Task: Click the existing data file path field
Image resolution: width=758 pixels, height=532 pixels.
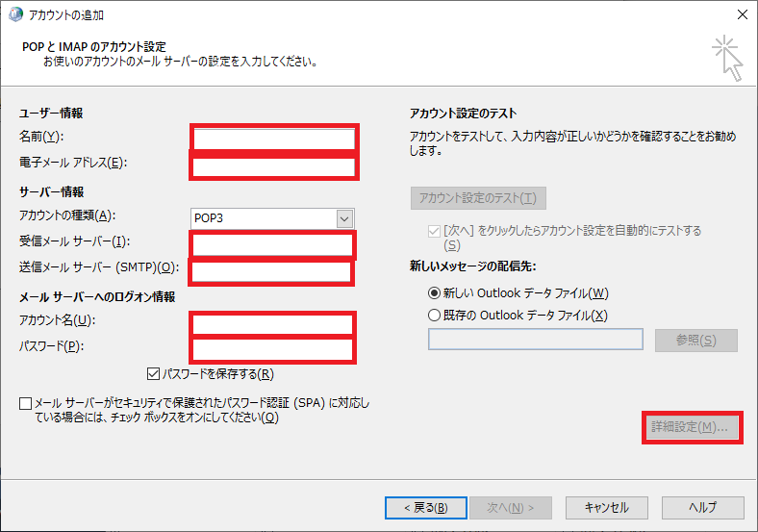Action: tap(536, 340)
